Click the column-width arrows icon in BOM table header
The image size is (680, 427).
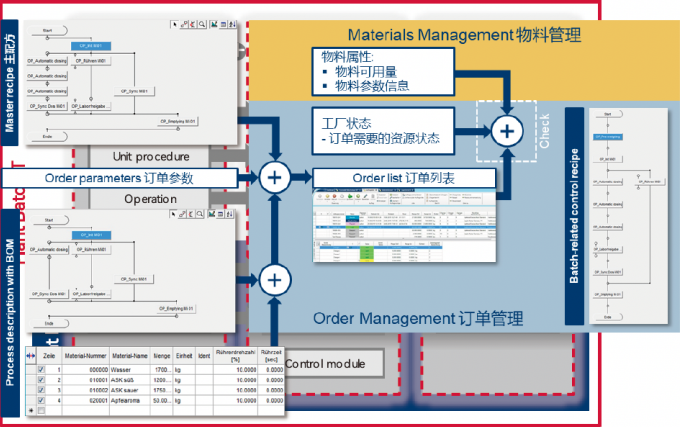tap(31, 356)
